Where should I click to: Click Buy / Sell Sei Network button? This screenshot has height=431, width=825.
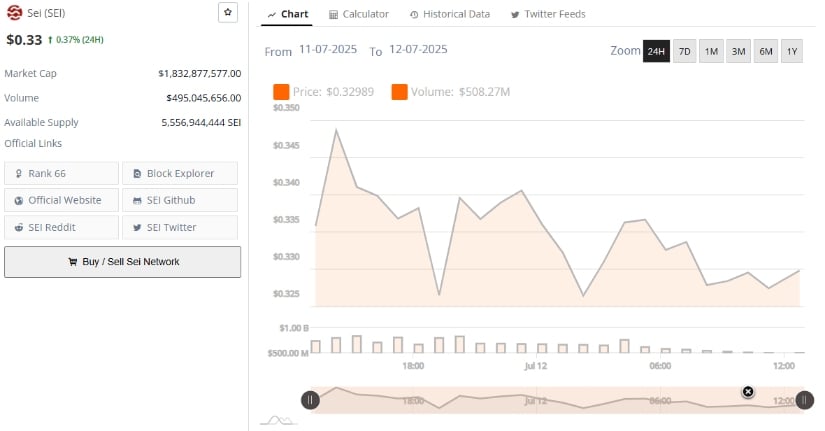(x=123, y=262)
